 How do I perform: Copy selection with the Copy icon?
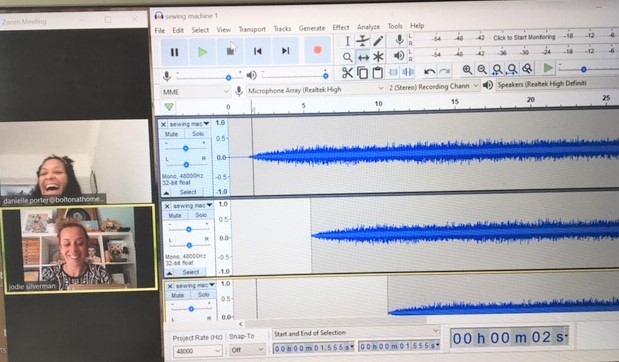coord(362,73)
